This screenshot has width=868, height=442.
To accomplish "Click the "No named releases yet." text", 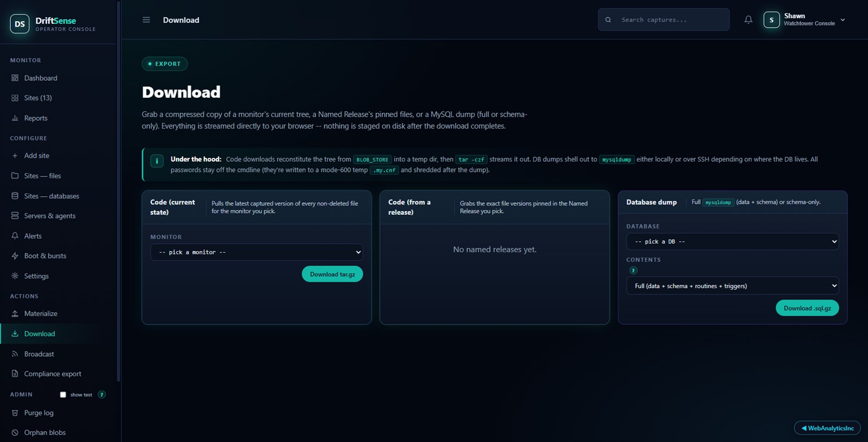I will click(495, 249).
